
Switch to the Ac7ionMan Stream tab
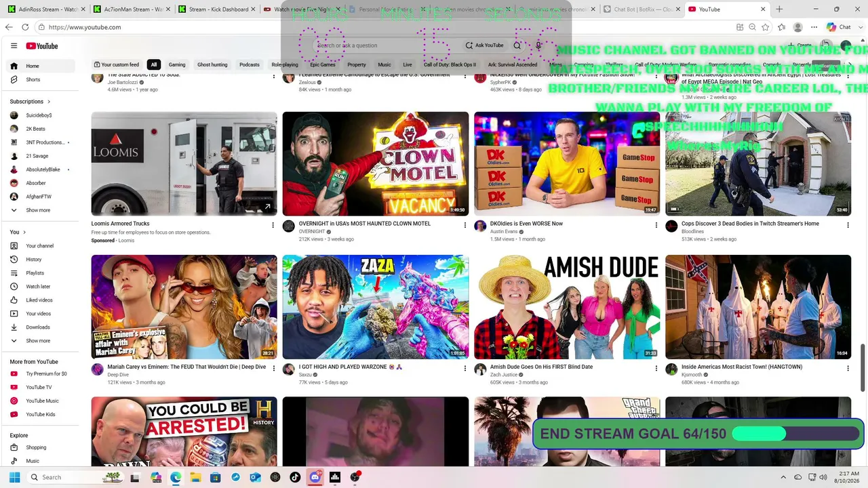point(130,9)
